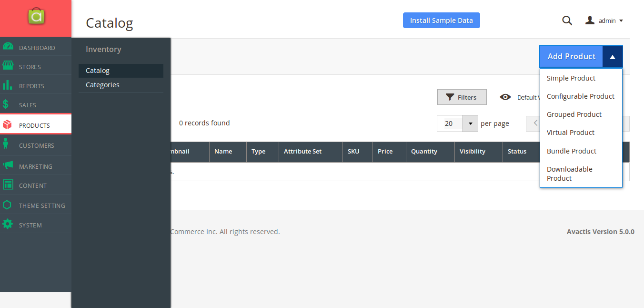The image size is (644, 308).
Task: Click the Install Sample Data button
Action: coord(442,21)
